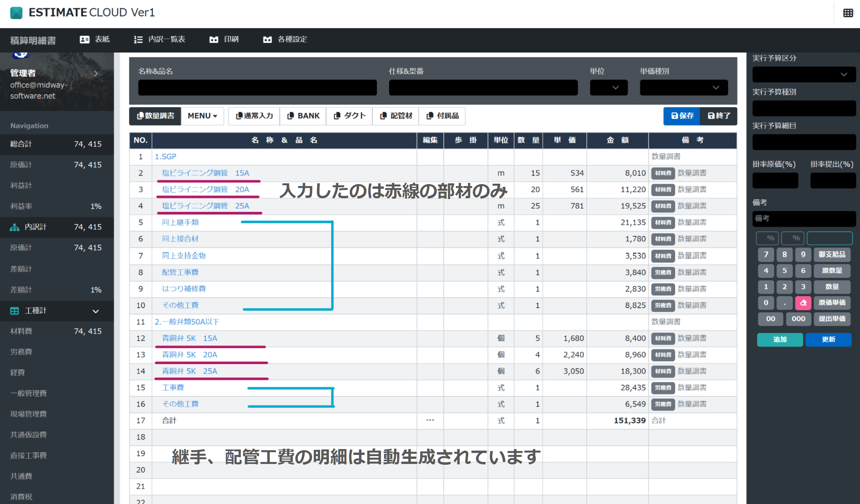Viewport: 860px width, 504px height.
Task: Click the 配管材 icon button
Action: (x=397, y=115)
